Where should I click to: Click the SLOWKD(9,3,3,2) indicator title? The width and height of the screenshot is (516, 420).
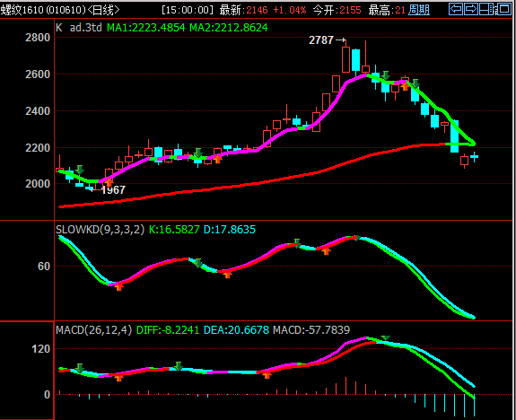(100, 230)
